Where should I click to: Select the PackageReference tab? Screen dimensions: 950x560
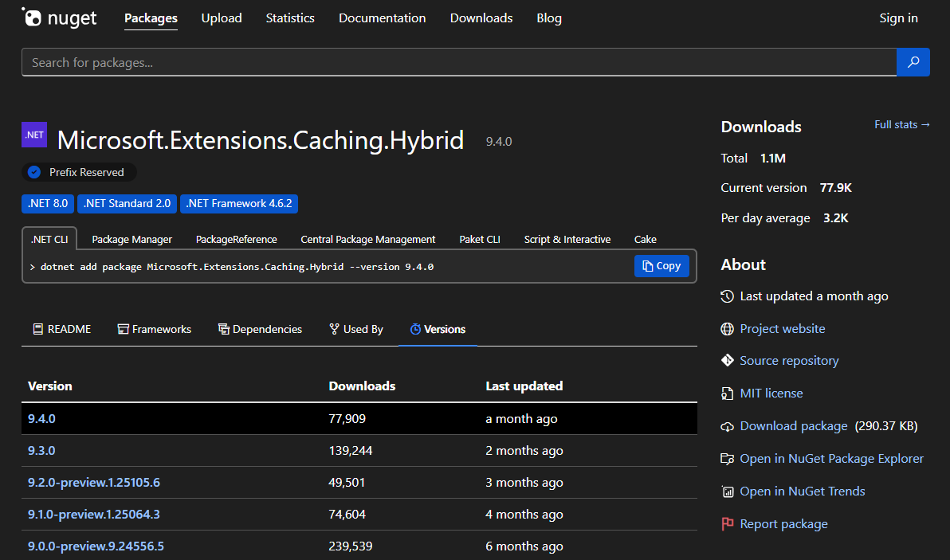tap(236, 239)
